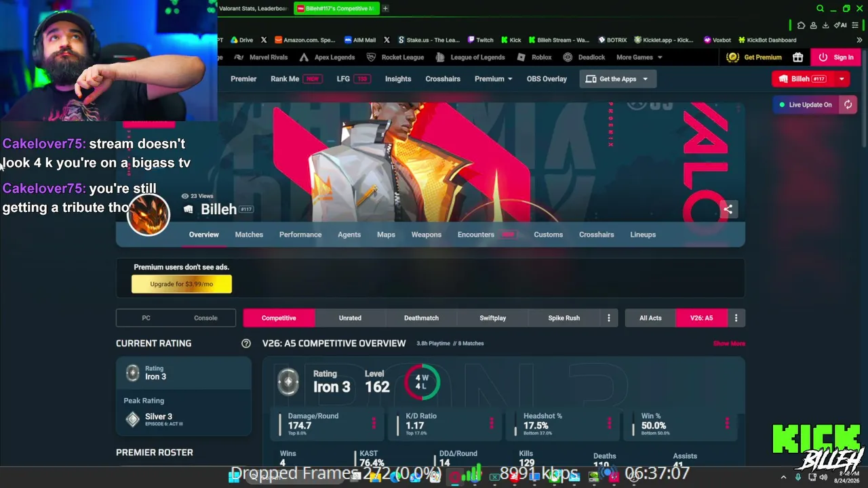
Task: Click the taskbar volume speaker icon
Action: [823, 477]
